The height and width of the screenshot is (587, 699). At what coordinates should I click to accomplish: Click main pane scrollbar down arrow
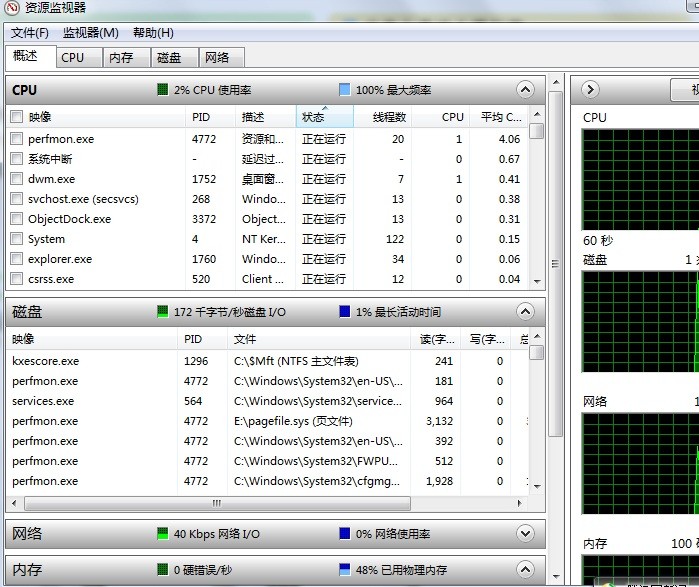(x=556, y=577)
